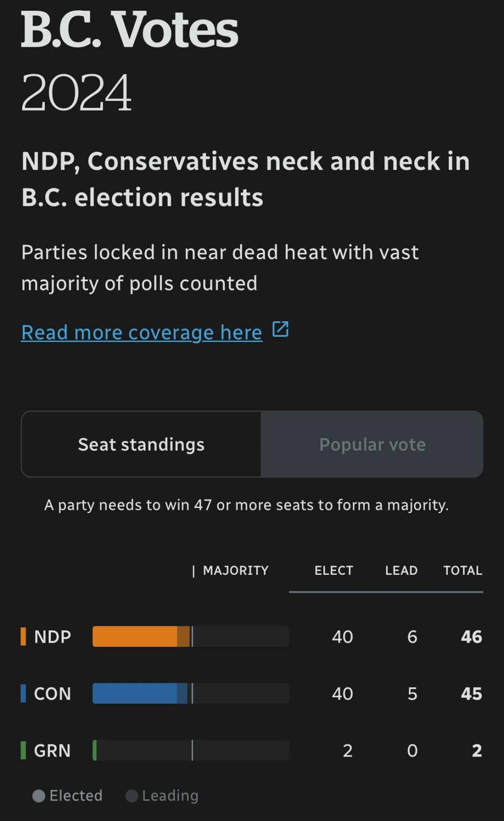This screenshot has height=821, width=504.
Task: Click the ELECT column header
Action: pos(334,571)
